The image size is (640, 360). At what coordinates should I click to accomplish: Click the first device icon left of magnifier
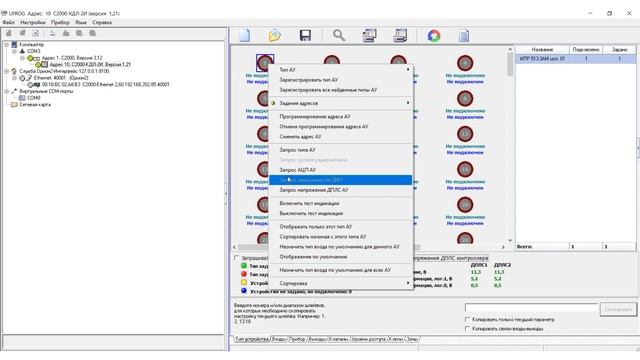(x=369, y=36)
